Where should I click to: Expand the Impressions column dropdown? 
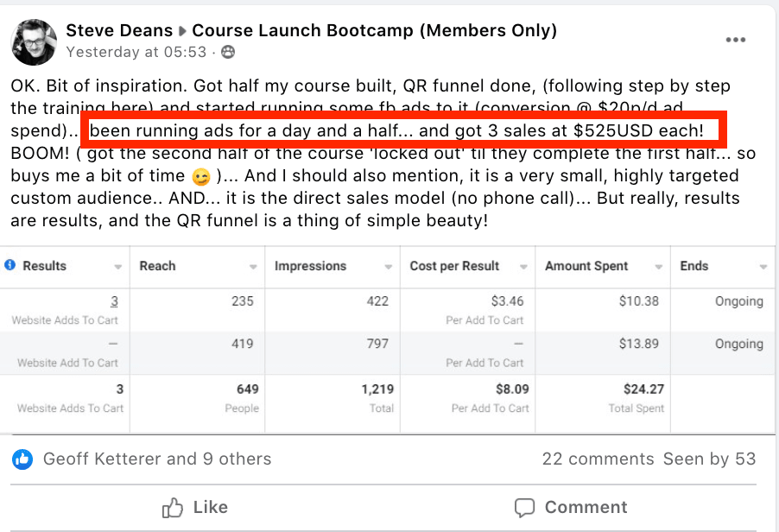coord(389,267)
